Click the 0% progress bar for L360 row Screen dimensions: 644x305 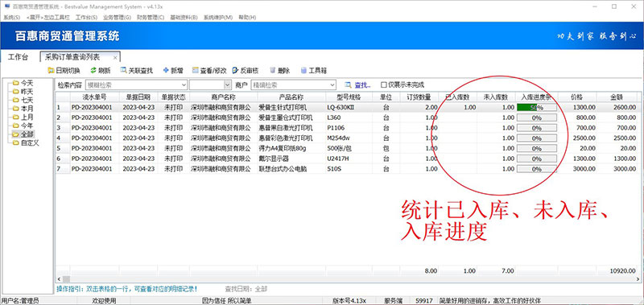[536, 117]
